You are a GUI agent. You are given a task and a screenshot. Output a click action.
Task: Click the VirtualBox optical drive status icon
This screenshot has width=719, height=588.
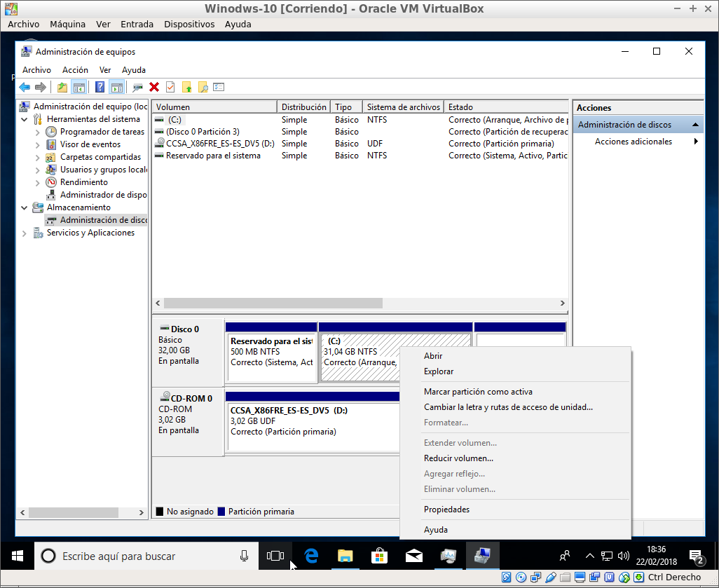coord(521,577)
